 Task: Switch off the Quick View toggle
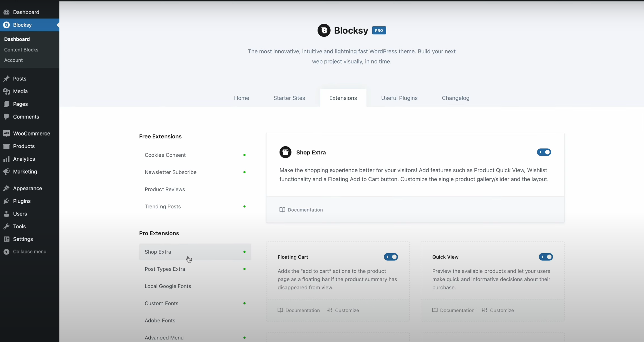pos(546,257)
